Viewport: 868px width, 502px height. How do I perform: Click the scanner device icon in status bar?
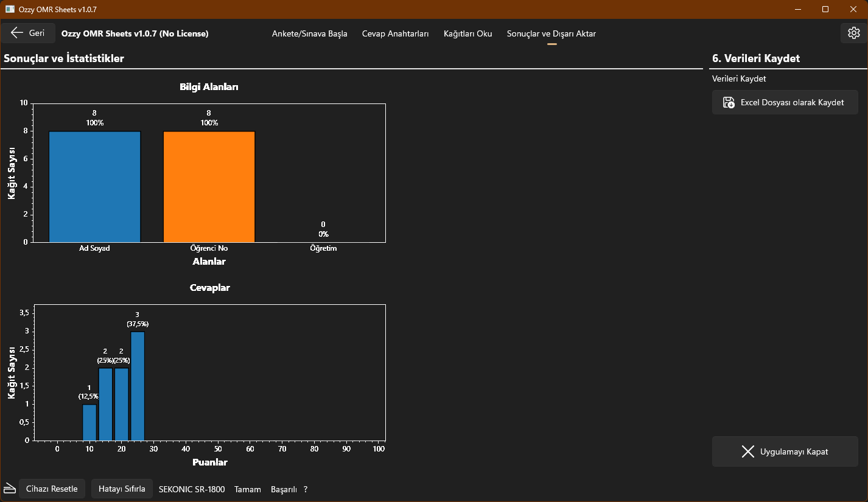click(x=9, y=489)
